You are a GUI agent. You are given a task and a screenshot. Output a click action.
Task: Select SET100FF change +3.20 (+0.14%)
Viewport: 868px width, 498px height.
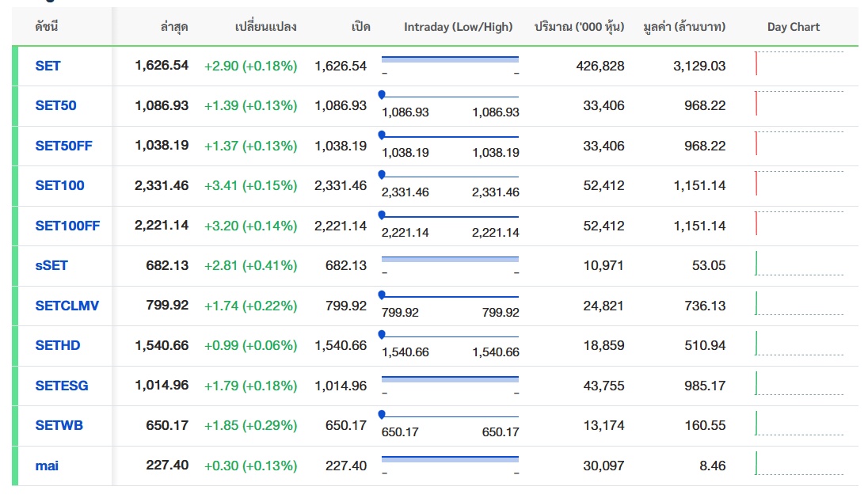(251, 226)
